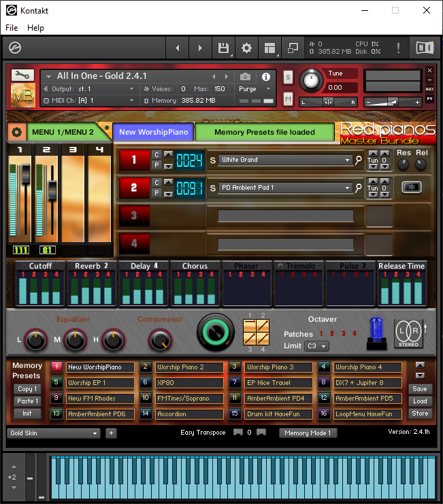The height and width of the screenshot is (504, 443).
Task: Select memory preset Accordion
Action: pos(189,414)
